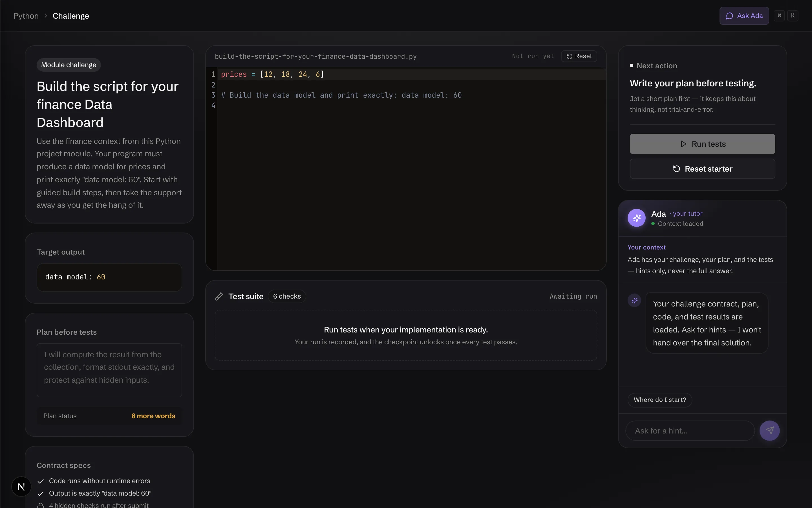Click editor line number 4
This screenshot has width=812, height=508.
[213, 106]
